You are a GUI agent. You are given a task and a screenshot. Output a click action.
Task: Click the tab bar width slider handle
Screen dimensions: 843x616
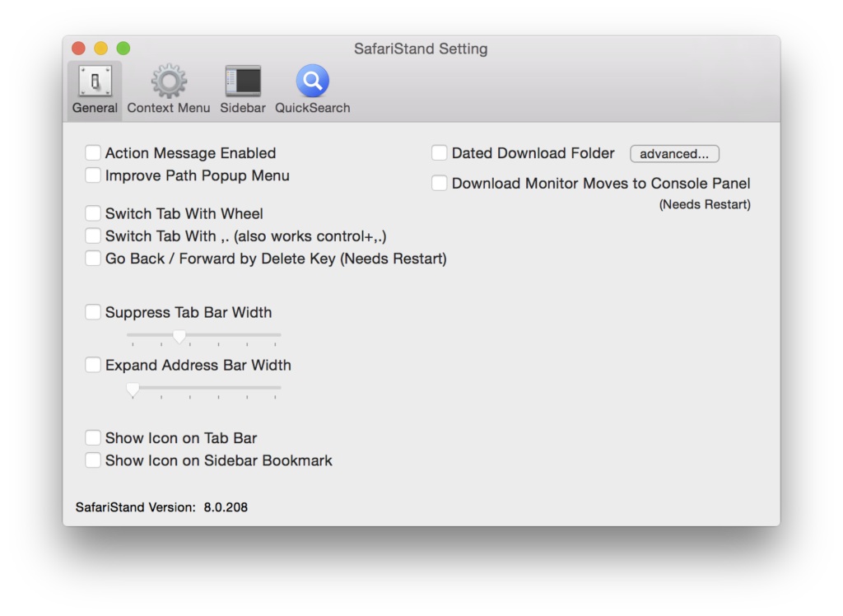(179, 336)
